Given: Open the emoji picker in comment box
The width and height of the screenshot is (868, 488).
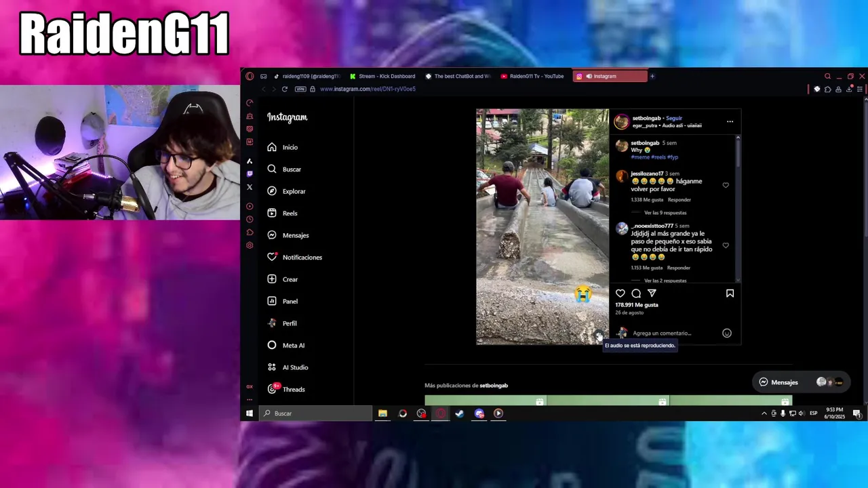Looking at the screenshot, I should (x=727, y=333).
